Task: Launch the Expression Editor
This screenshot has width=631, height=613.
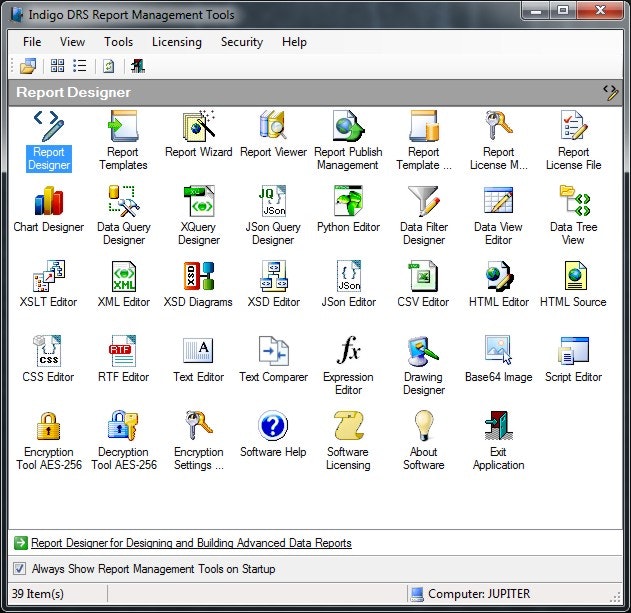Action: [348, 365]
